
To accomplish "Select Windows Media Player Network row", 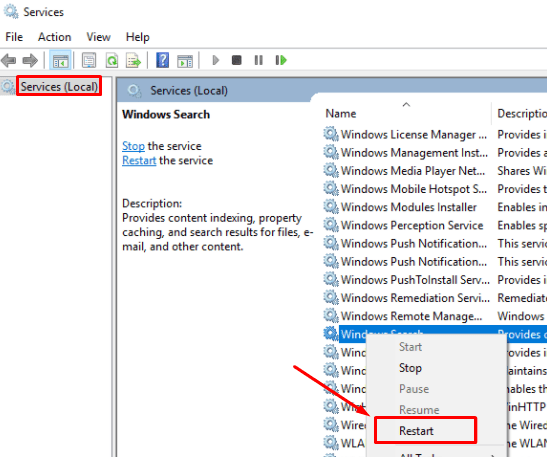I will 435,171.
